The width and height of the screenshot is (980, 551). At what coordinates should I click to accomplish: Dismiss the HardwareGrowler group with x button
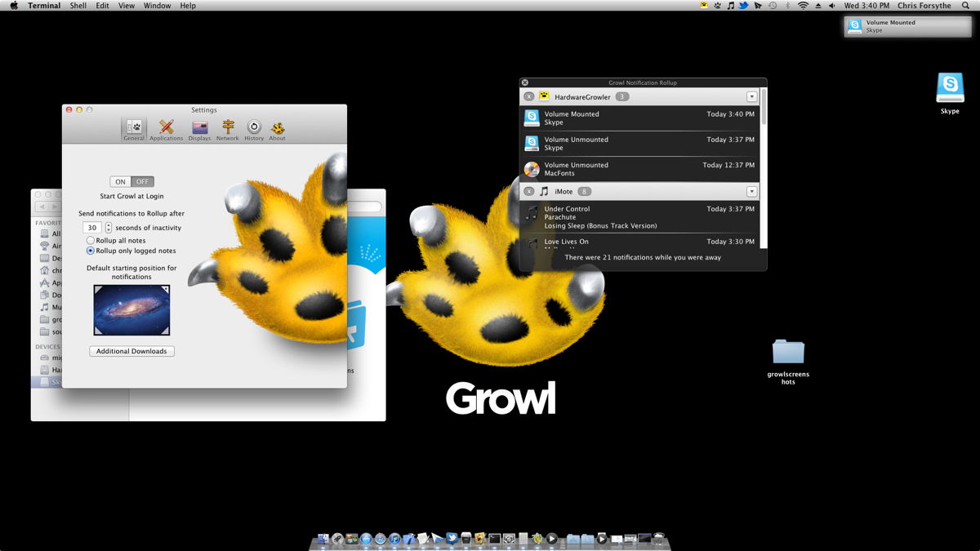(x=529, y=96)
